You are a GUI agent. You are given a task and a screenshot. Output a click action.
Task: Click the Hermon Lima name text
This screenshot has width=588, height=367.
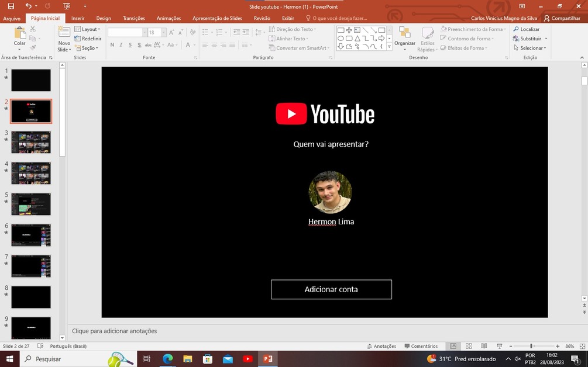coord(331,221)
